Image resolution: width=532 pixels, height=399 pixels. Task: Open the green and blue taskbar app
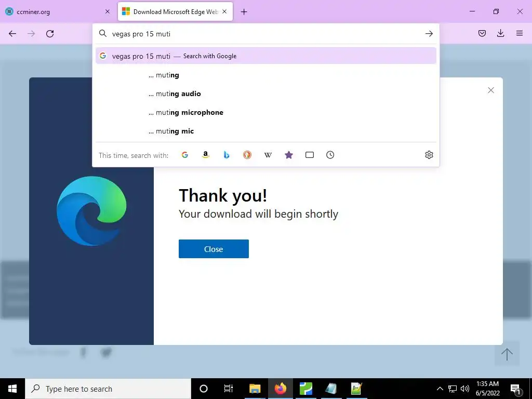click(305, 389)
